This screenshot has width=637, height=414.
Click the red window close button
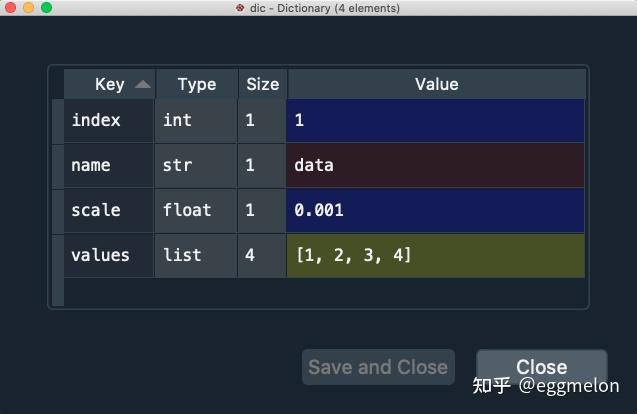[x=10, y=8]
